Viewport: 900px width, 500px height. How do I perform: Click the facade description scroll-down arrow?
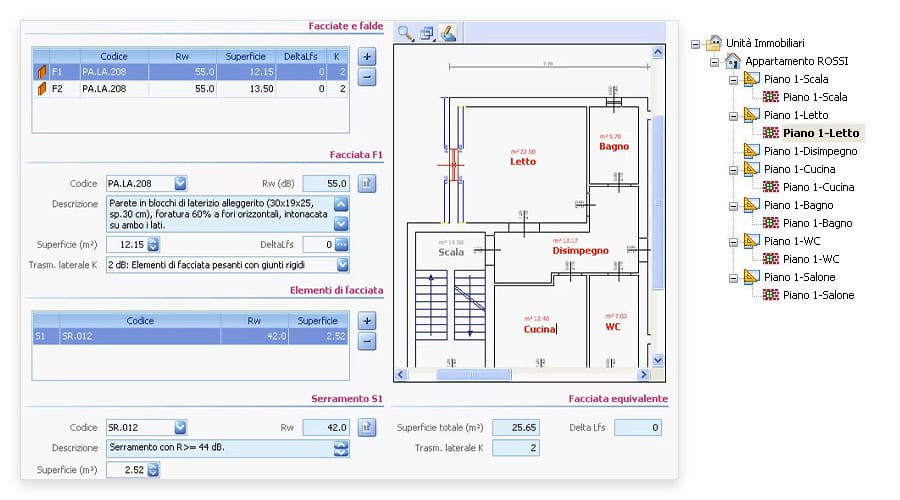click(x=341, y=223)
